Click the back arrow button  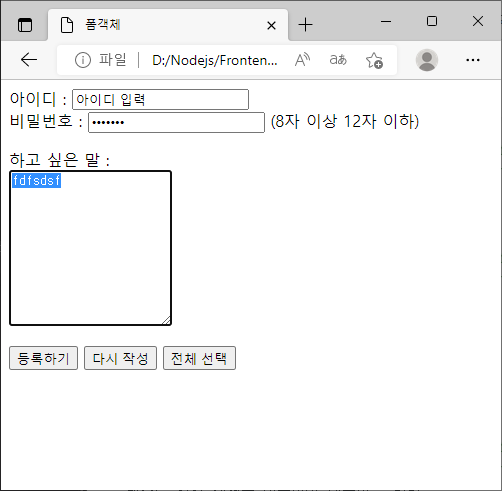[29, 60]
